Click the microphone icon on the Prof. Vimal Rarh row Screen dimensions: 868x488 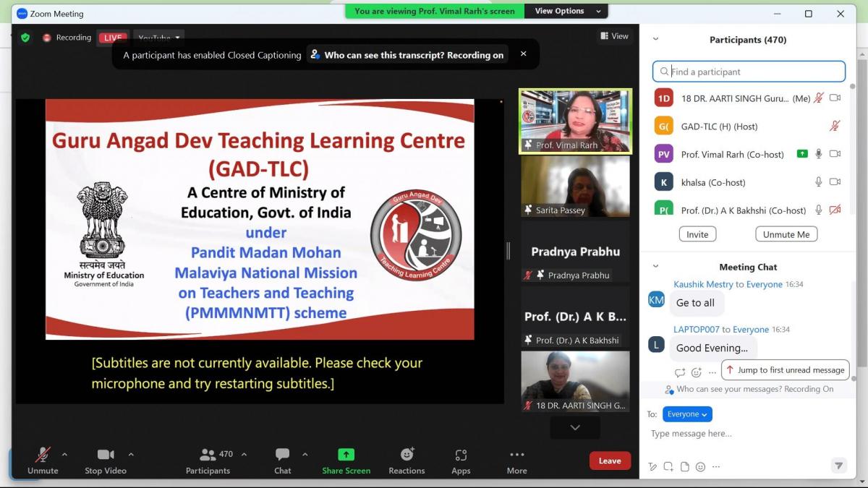819,154
